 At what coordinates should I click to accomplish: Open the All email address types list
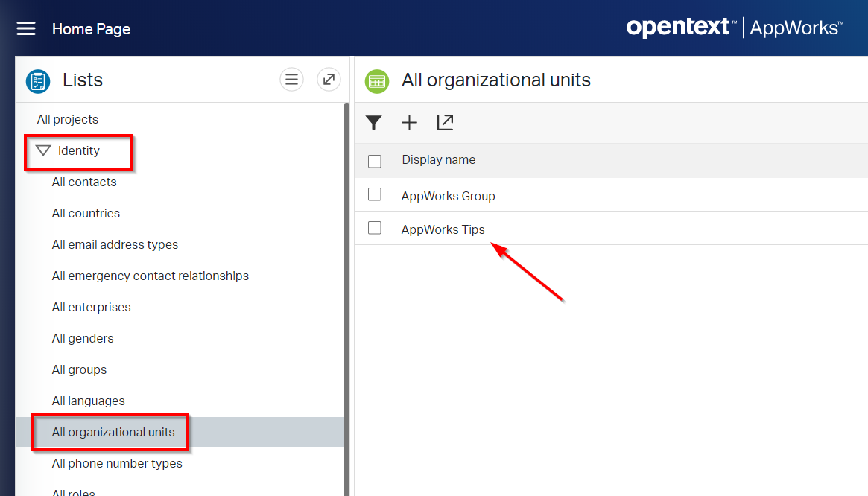pos(115,245)
